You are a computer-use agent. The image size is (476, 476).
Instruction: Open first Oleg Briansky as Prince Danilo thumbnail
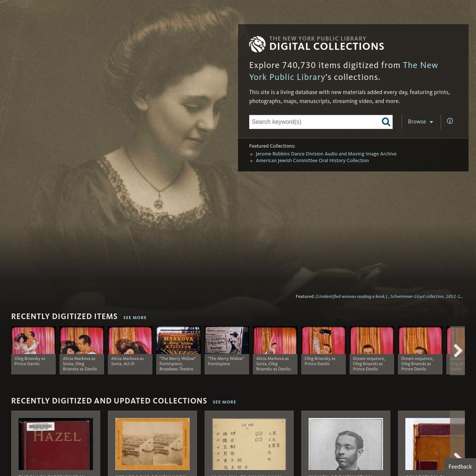(33, 350)
